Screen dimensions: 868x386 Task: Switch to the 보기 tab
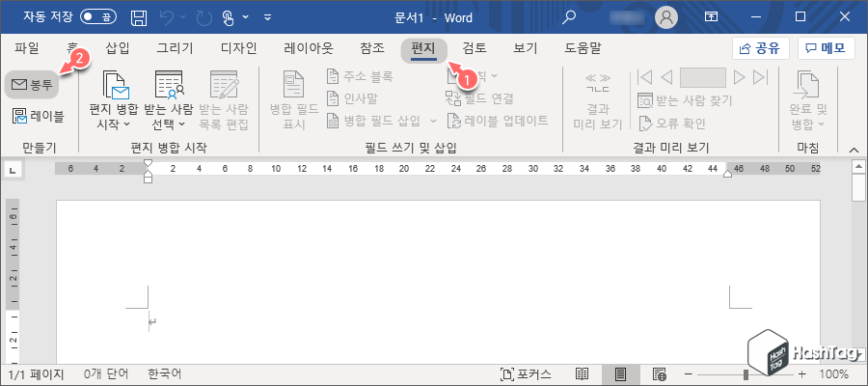point(526,48)
